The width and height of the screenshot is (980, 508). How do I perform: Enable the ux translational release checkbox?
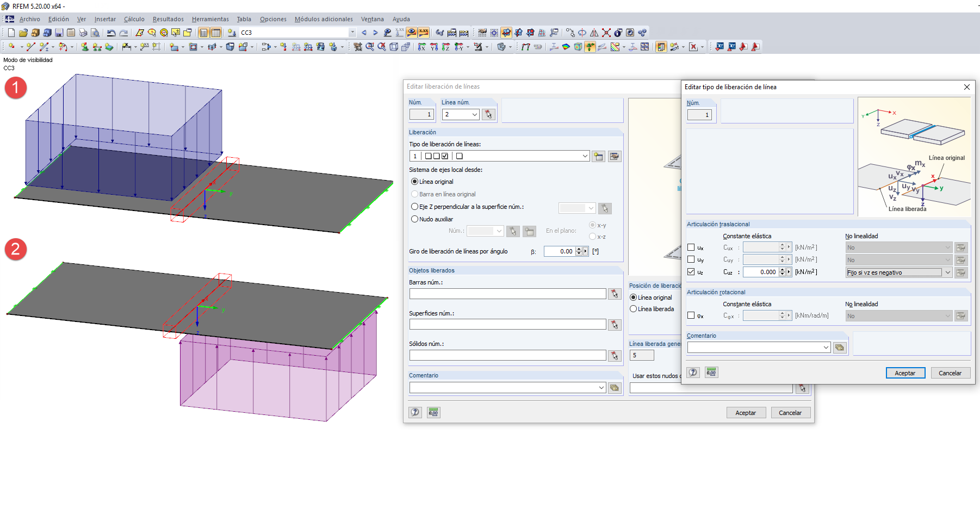[x=691, y=247]
